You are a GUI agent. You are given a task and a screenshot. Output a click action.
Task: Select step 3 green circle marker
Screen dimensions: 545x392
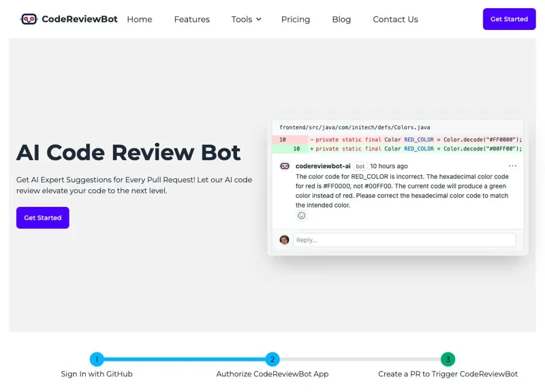point(448,359)
